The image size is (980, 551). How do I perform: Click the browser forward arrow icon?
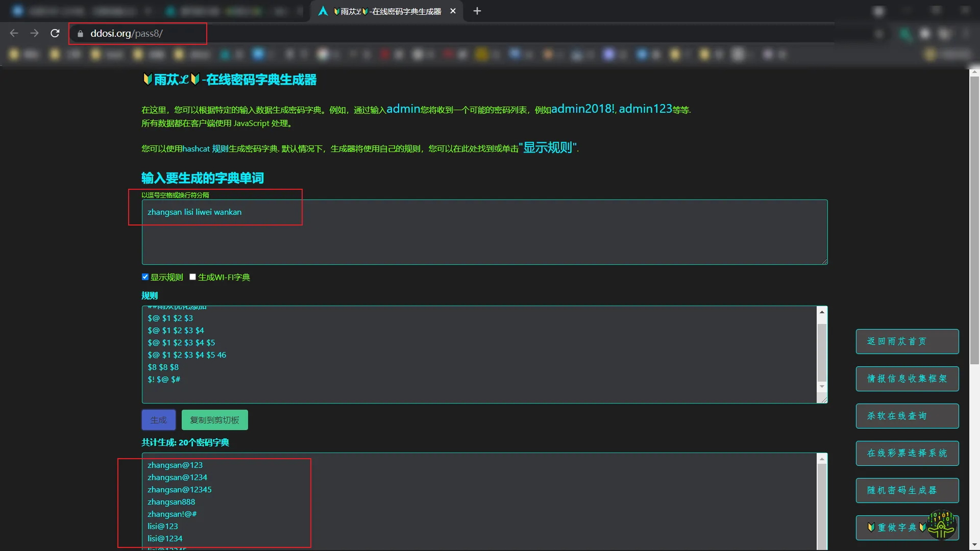tap(34, 33)
